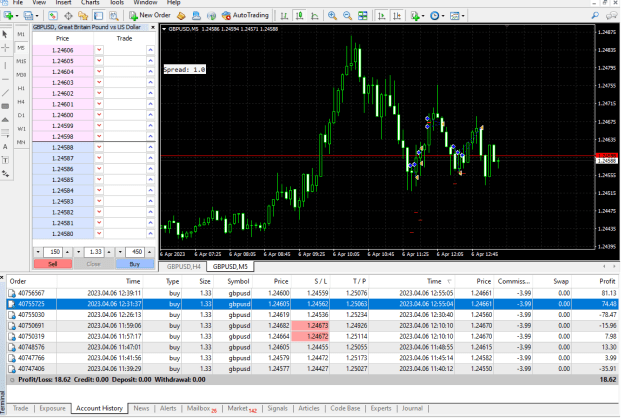
Task: Open chart symbol dropdown triangle GBPUSD,M5
Action: coord(164,29)
